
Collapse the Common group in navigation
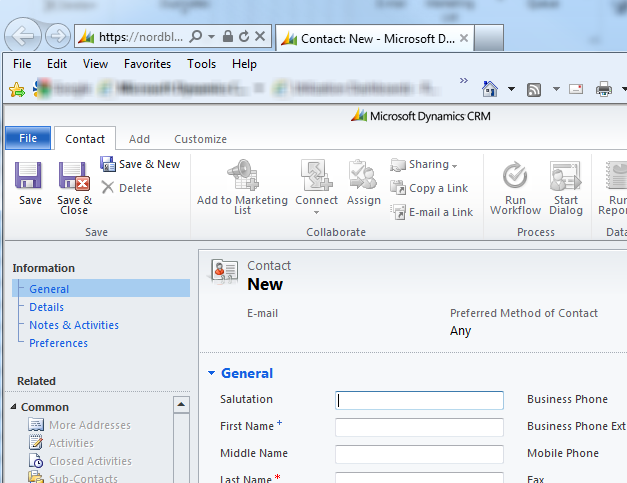(13, 406)
